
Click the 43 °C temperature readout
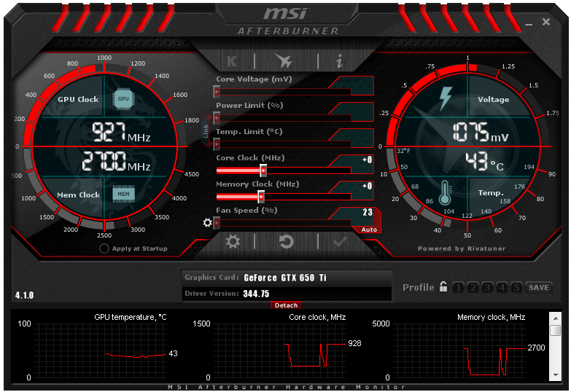tap(485, 161)
